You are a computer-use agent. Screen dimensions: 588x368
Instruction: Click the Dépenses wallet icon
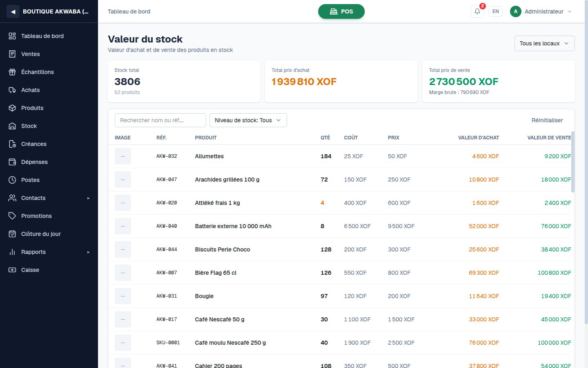tap(12, 162)
